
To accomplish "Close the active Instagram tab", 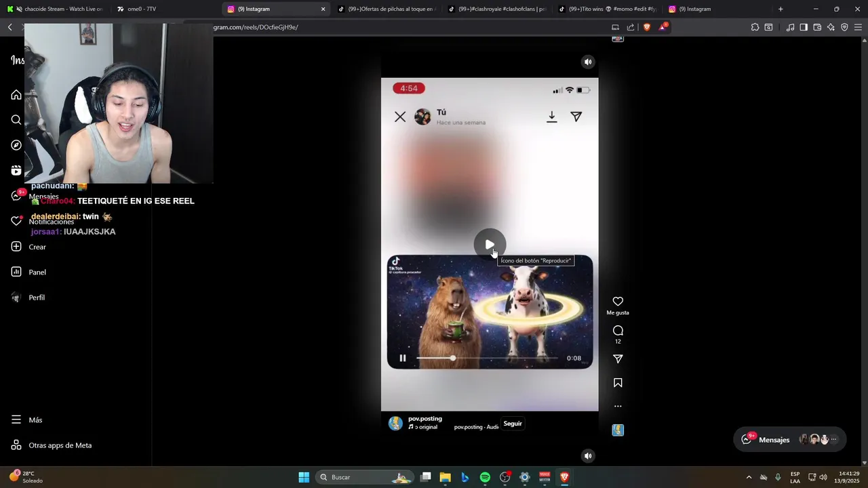I will tap(323, 9).
